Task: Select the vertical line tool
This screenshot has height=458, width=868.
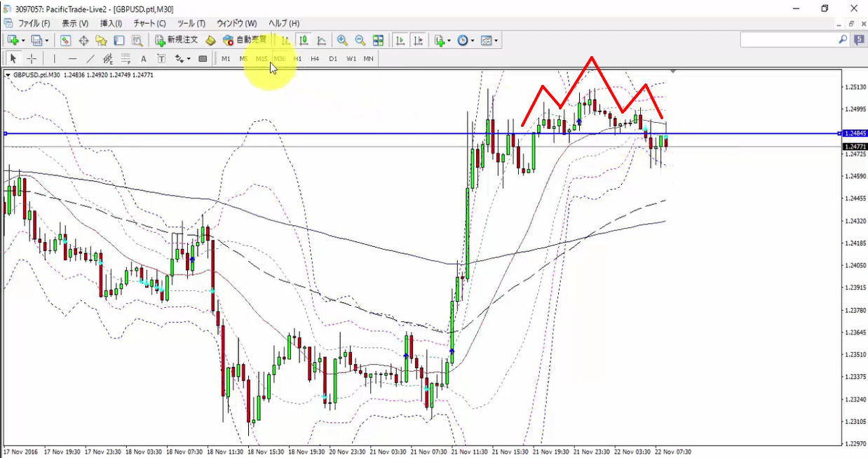Action: [55, 59]
